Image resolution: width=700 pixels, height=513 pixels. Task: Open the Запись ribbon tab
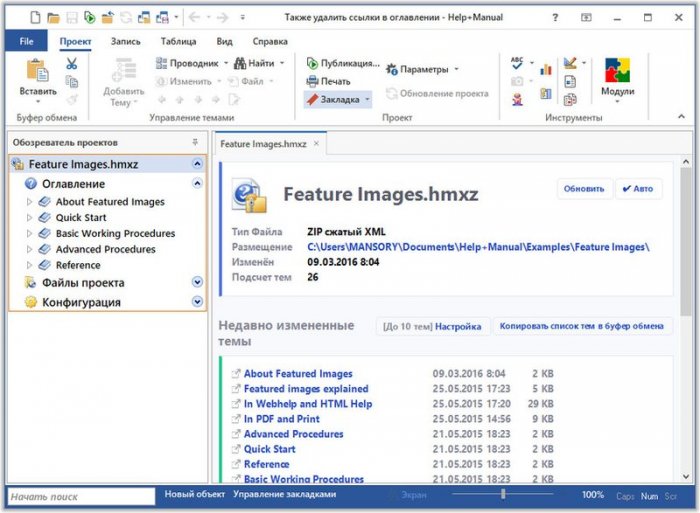(x=125, y=41)
